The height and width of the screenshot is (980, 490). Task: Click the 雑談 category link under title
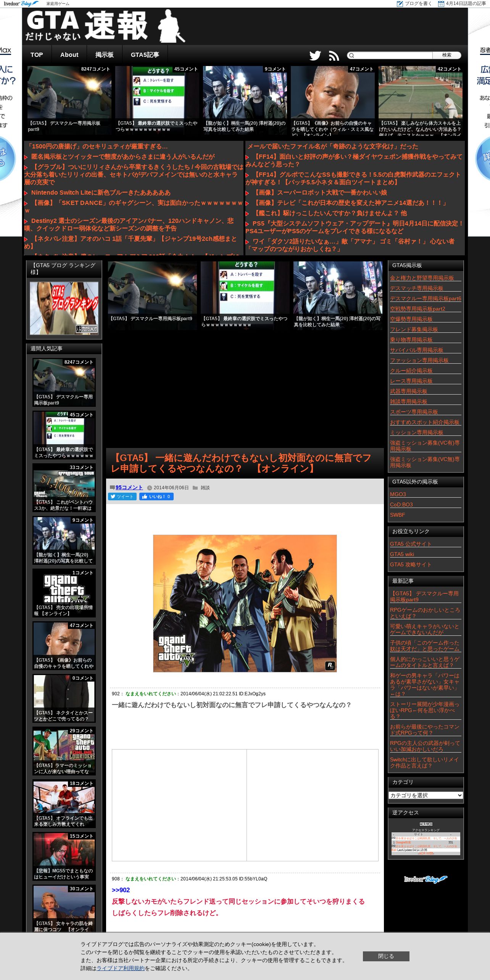(205, 488)
